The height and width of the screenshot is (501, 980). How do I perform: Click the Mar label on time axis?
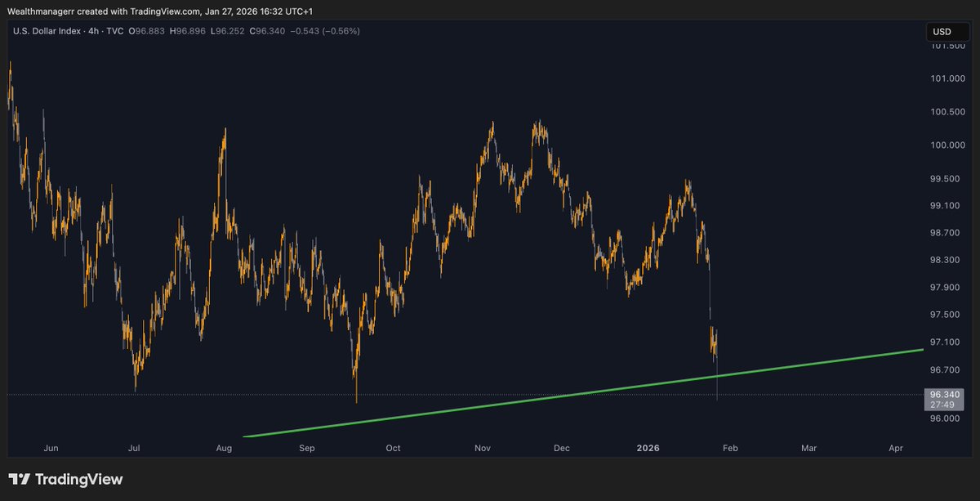point(808,448)
